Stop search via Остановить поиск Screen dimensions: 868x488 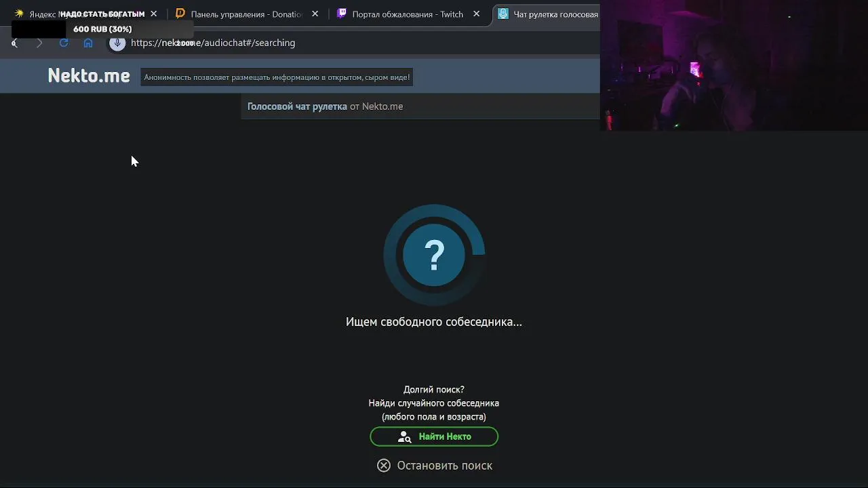click(435, 466)
